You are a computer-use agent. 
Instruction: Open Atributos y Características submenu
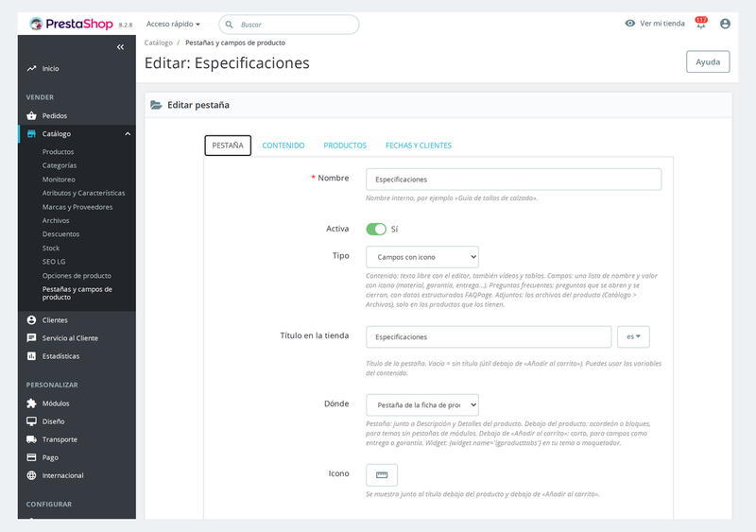pyautogui.click(x=83, y=193)
